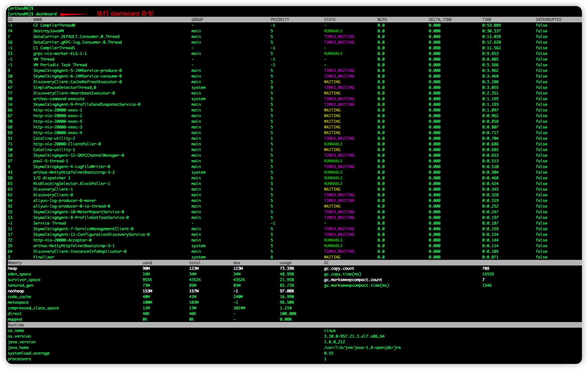Click the 'systemload.average' runtime label
The width and height of the screenshot is (588, 370).
click(29, 353)
